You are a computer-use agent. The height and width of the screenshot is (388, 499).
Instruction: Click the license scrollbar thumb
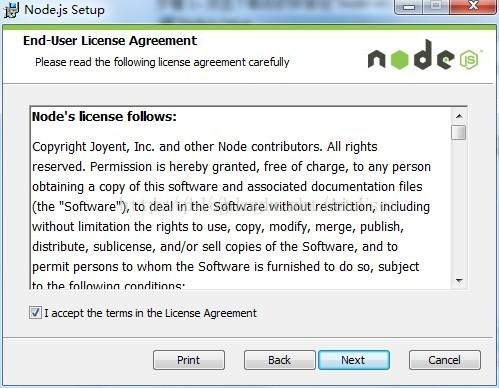pos(459,132)
